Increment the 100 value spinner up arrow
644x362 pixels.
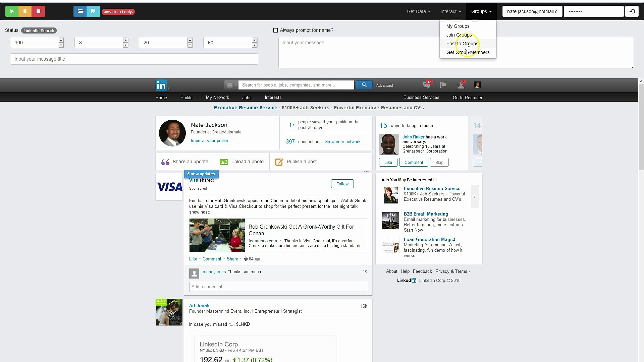click(x=61, y=40)
